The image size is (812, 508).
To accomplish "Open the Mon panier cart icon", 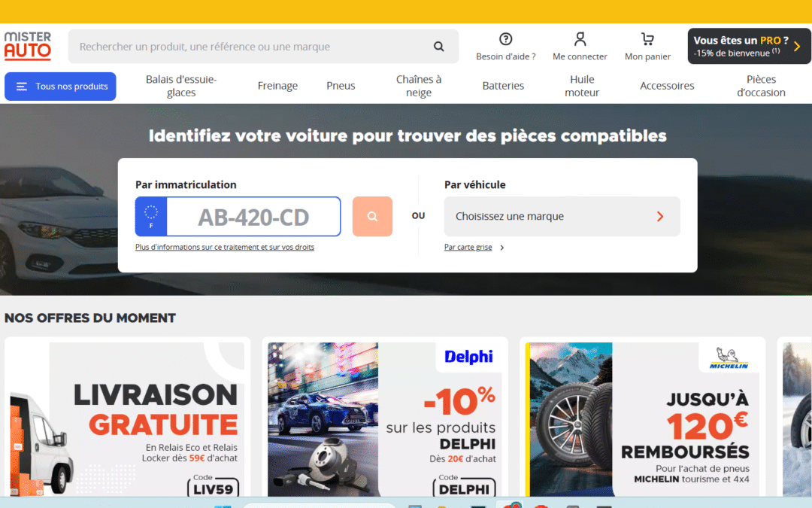I will pyautogui.click(x=647, y=39).
